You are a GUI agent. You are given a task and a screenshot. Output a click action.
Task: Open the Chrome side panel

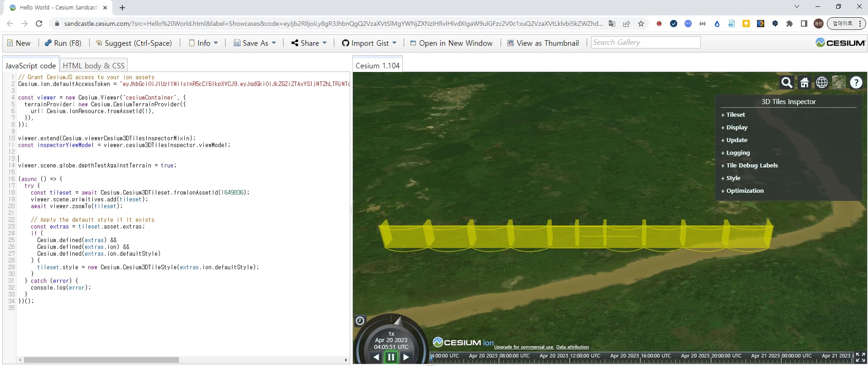point(804,24)
